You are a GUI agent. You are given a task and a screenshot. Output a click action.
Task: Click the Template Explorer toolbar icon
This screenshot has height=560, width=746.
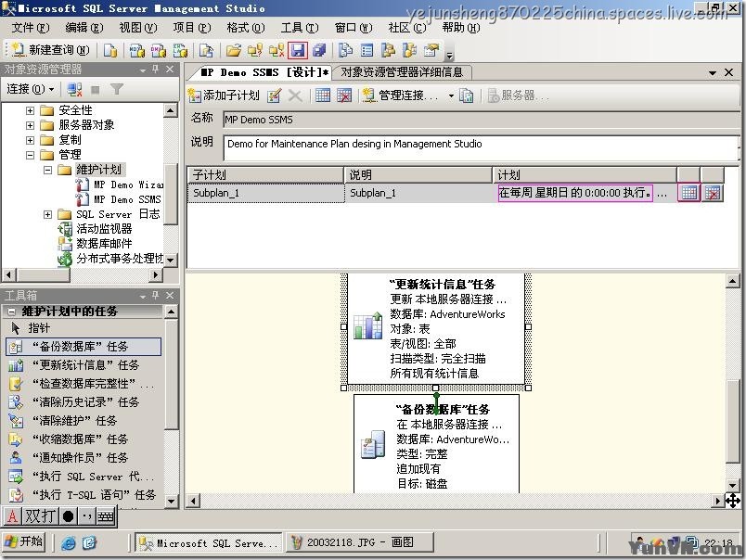point(409,50)
